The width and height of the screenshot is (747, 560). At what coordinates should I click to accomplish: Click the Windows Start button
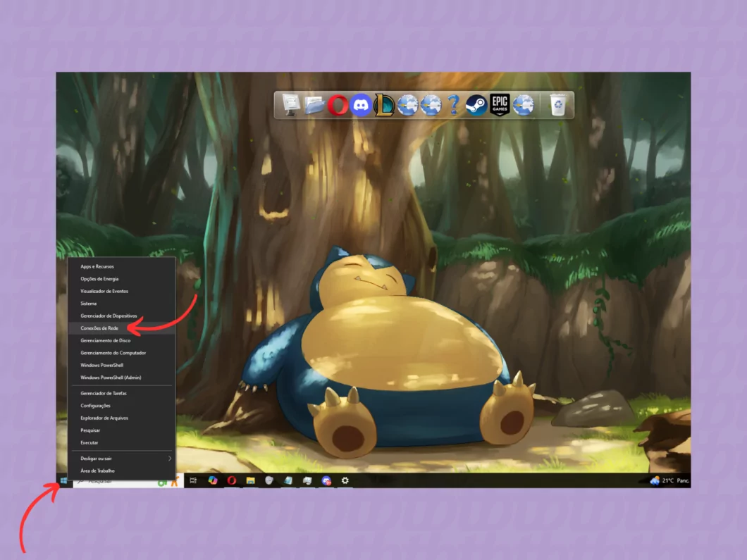[64, 480]
